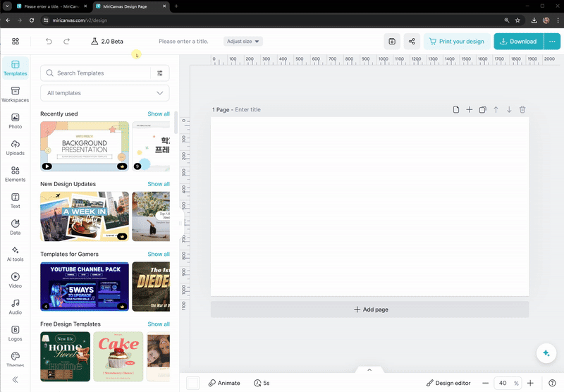Open the Adjust size dropdown
The height and width of the screenshot is (392, 564).
click(243, 42)
